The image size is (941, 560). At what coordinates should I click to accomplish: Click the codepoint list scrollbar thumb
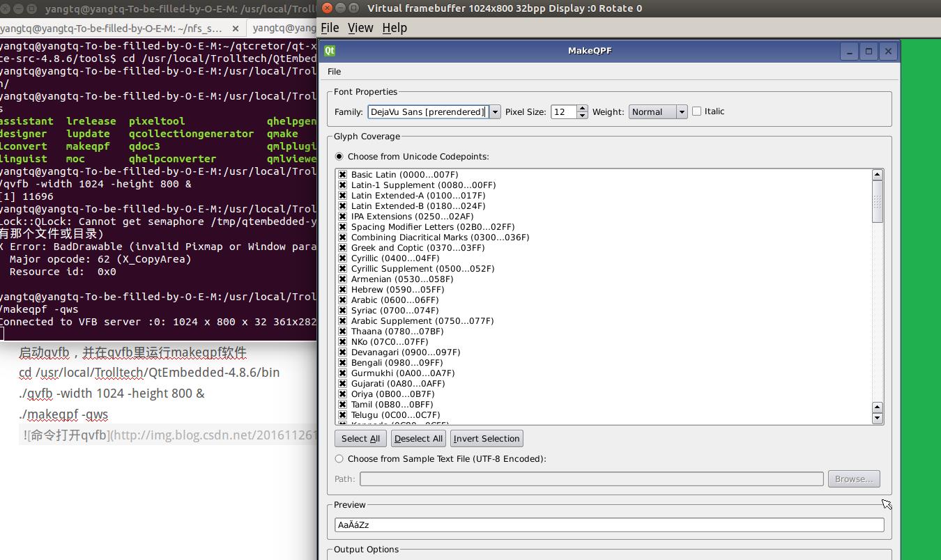tap(878, 202)
